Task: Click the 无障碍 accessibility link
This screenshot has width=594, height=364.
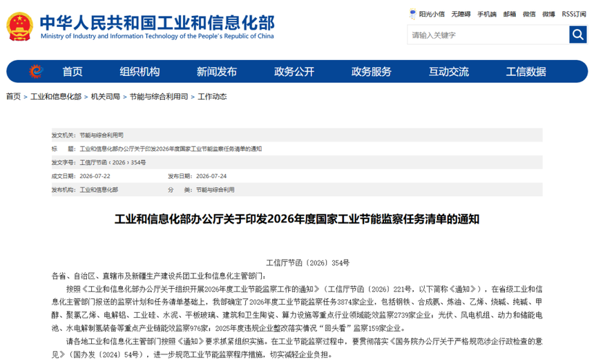Action: coord(461,15)
